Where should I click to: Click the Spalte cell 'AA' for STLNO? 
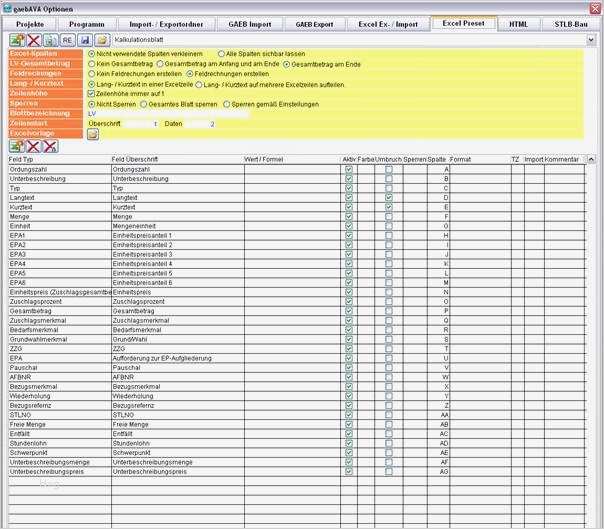(438, 415)
